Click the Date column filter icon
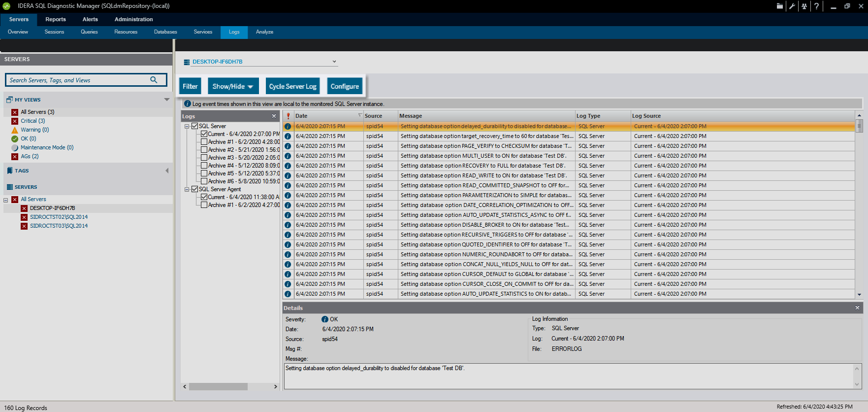This screenshot has height=412, width=868. [360, 115]
